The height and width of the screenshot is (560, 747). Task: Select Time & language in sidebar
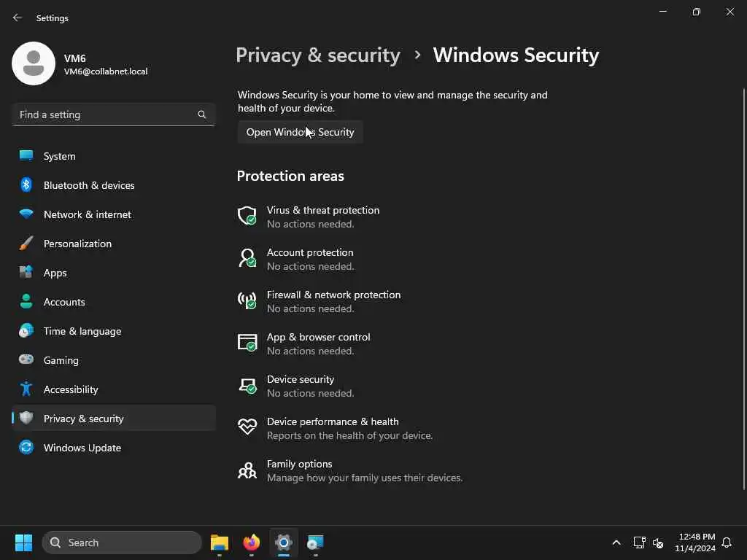(x=113, y=330)
